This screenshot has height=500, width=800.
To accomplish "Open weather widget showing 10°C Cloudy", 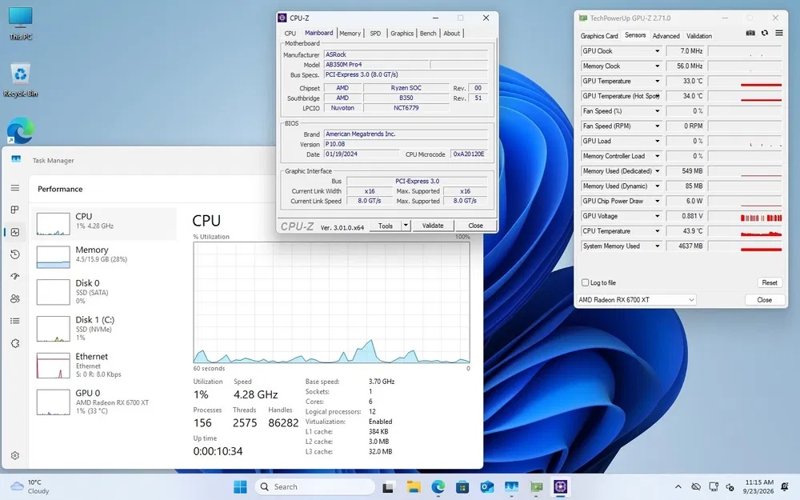I will pyautogui.click(x=30, y=487).
